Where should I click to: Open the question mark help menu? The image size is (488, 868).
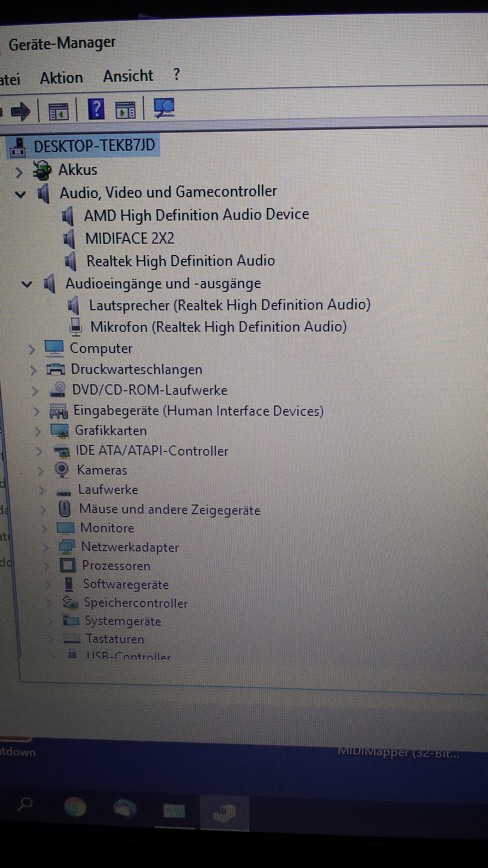pos(177,74)
